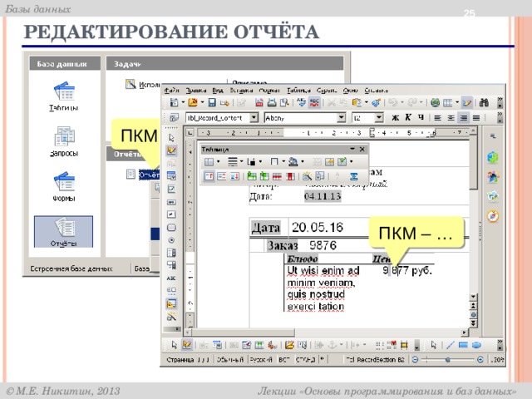Click the date field 04.11.13 in the report
This screenshot has width=532, height=399.
323,196
